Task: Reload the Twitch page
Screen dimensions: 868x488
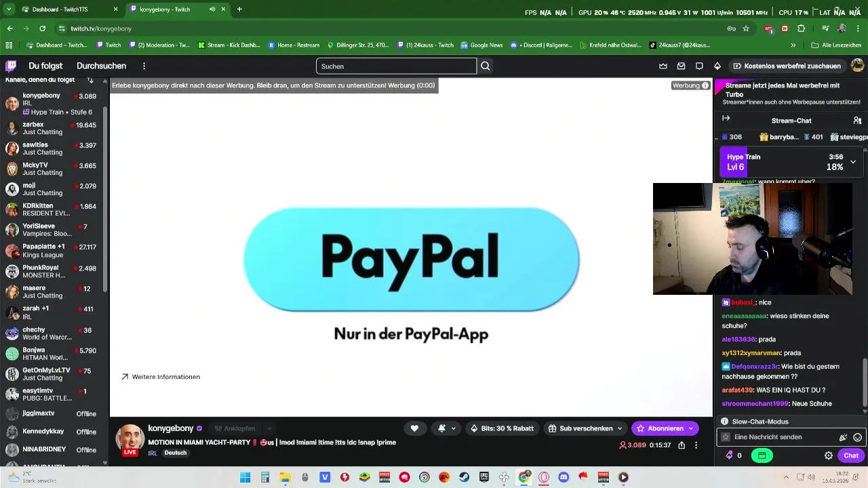Action: 42,28
